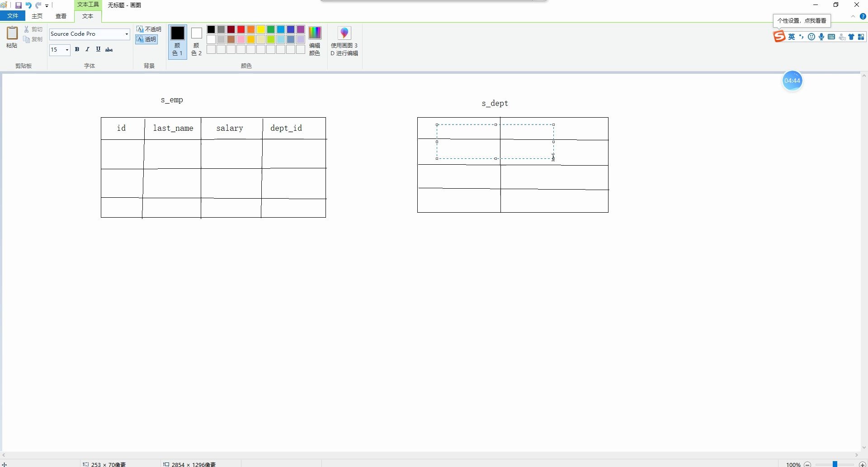Click the s_emp table title text
Viewport: 868px width, 467px height.
coord(172,100)
